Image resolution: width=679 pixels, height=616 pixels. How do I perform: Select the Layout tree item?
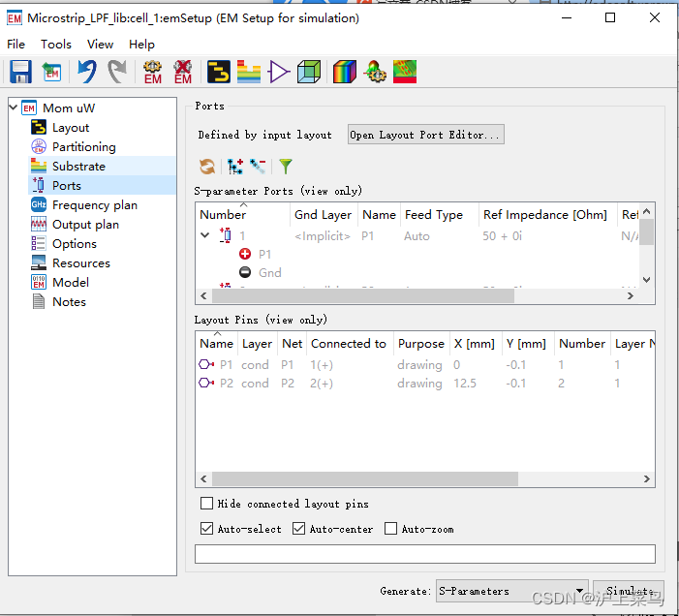71,128
